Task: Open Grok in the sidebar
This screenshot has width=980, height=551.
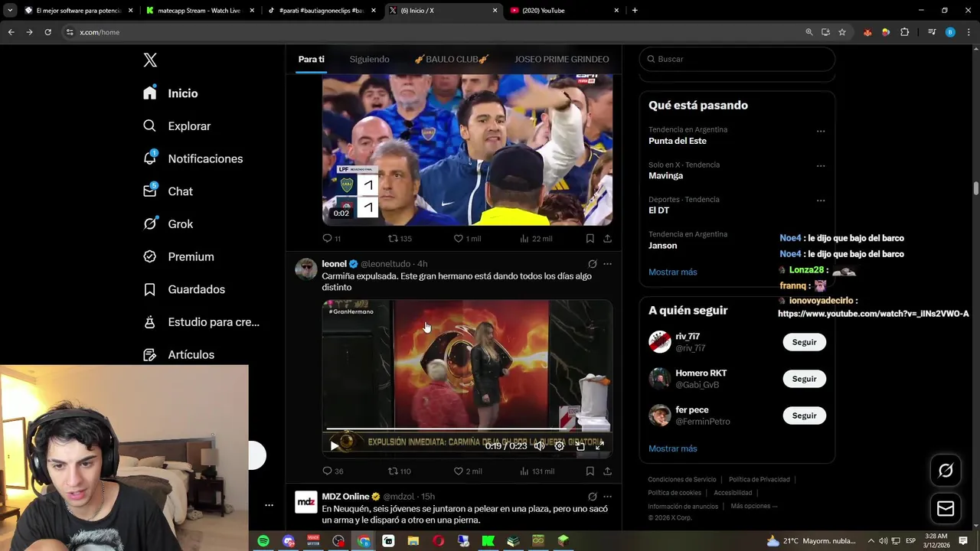Action: (168, 224)
